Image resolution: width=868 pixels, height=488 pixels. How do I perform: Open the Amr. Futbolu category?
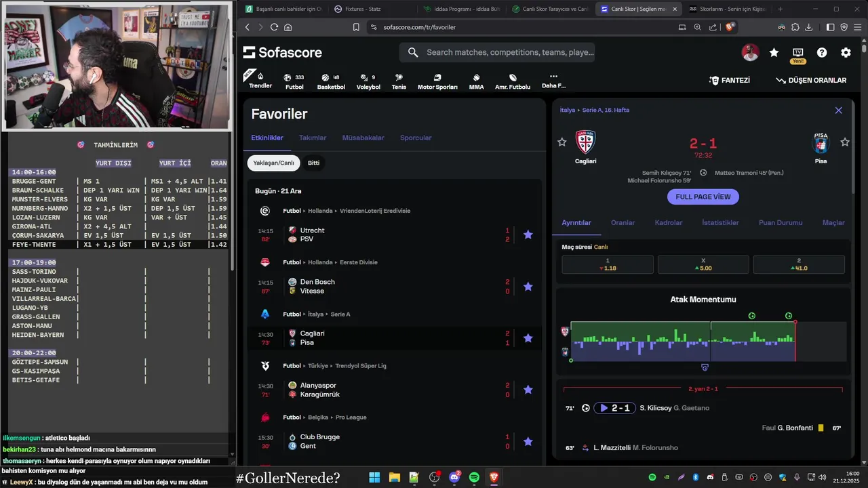pos(513,81)
